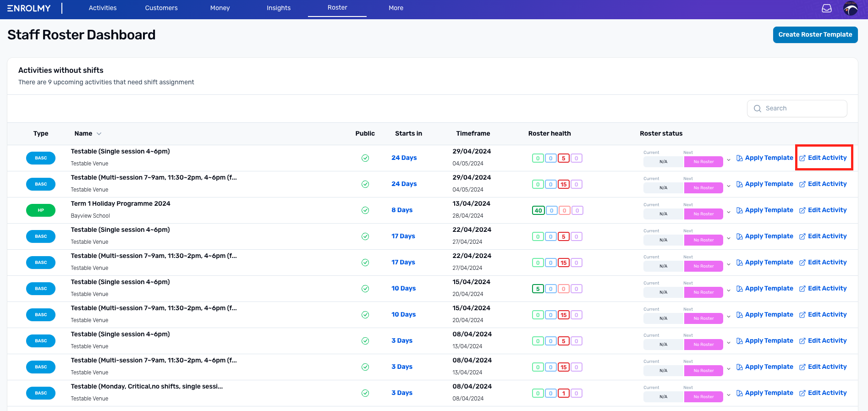Open the Customers menu
Screen dimensions: 868x411
161,8
